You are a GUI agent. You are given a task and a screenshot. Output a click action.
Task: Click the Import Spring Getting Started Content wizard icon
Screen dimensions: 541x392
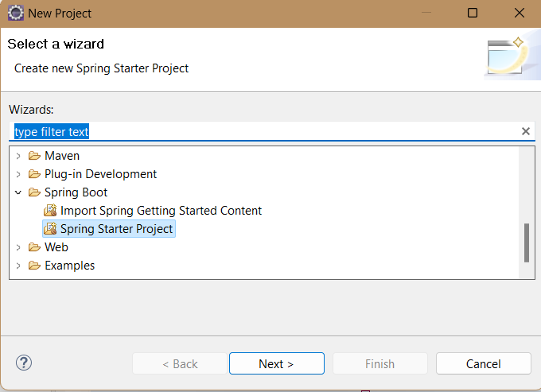(x=50, y=210)
